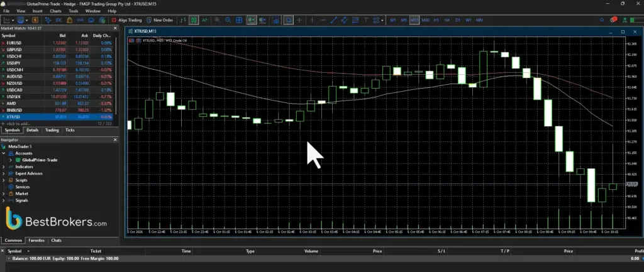The image size is (644, 272).
Task: Click the orange shopping bag Market icon
Action: click(69, 20)
